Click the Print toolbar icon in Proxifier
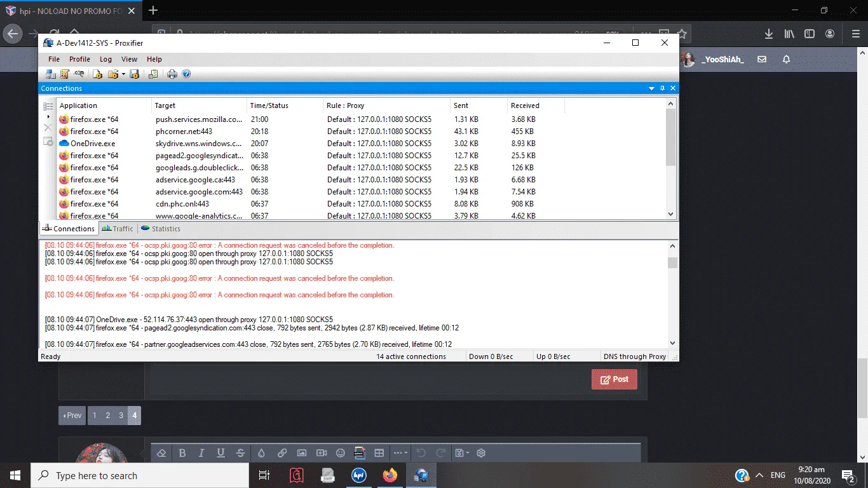 pyautogui.click(x=172, y=74)
